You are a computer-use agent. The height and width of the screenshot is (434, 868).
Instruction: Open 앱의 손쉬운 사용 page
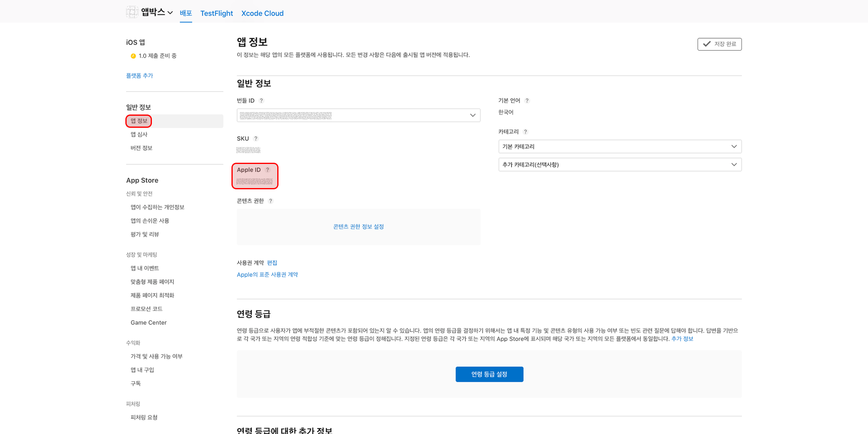coord(150,221)
